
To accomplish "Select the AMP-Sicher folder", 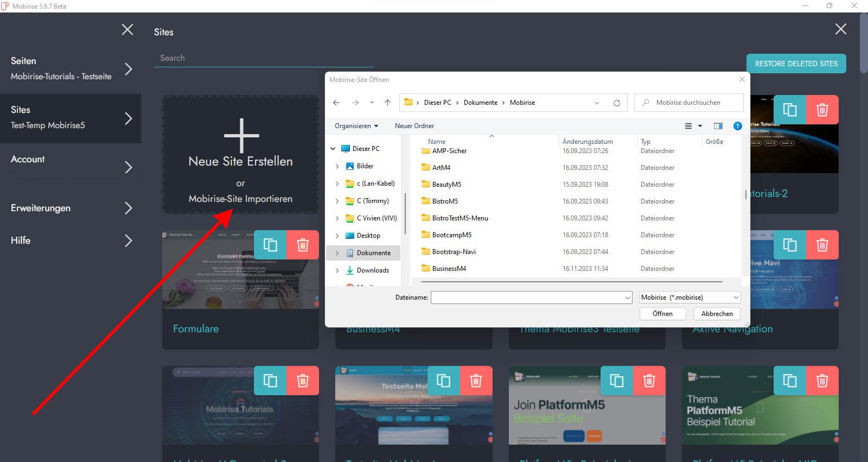I will (x=449, y=151).
